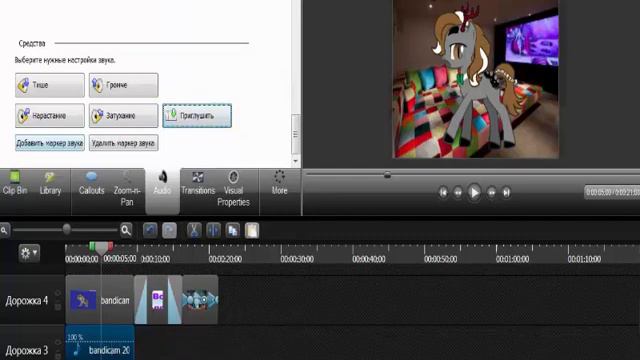This screenshot has height=360, width=640.
Task: Toggle visibility of Дорожка 3
Action: tap(58, 342)
